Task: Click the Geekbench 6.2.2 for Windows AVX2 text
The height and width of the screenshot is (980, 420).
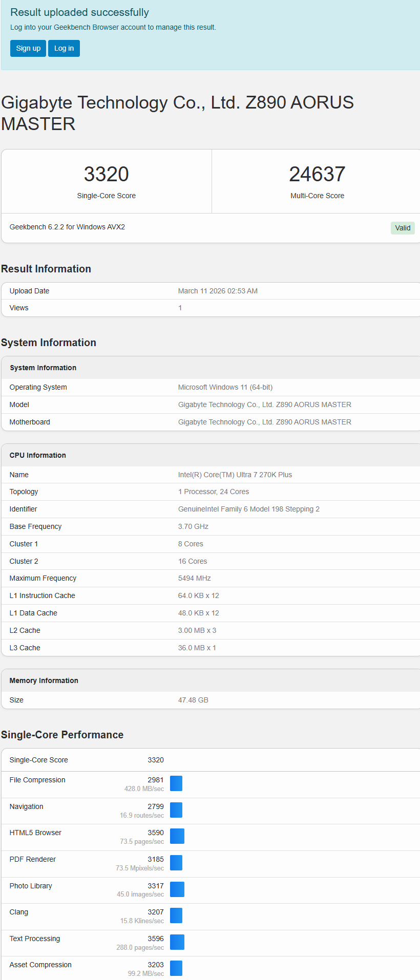Action: [67, 227]
